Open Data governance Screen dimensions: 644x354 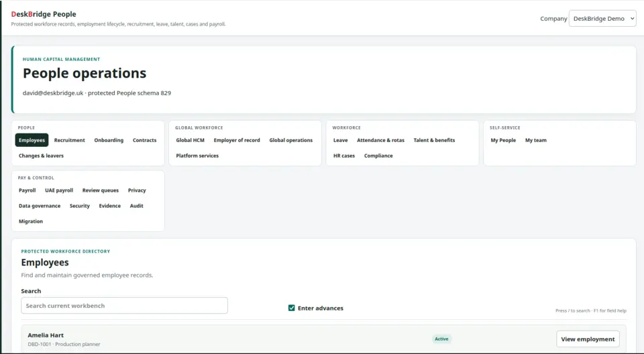tap(40, 206)
